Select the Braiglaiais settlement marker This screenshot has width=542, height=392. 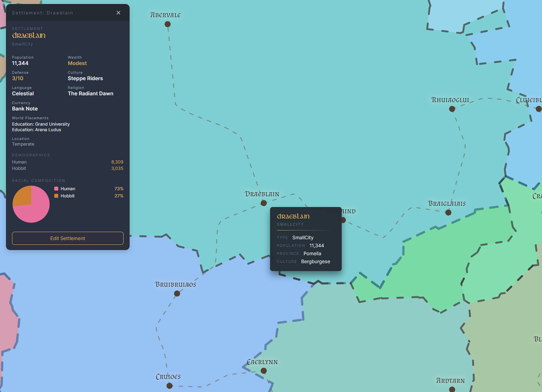point(448,212)
